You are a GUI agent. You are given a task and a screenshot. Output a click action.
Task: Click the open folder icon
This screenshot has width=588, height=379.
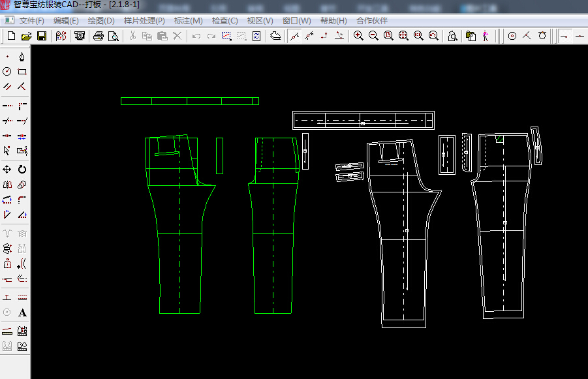[26, 36]
